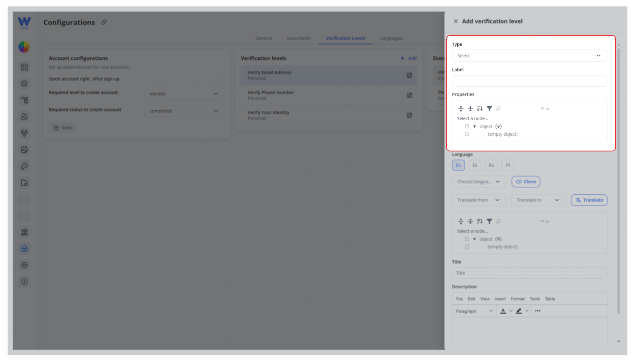
Task: Open the Choose language dropdown
Action: 479,181
